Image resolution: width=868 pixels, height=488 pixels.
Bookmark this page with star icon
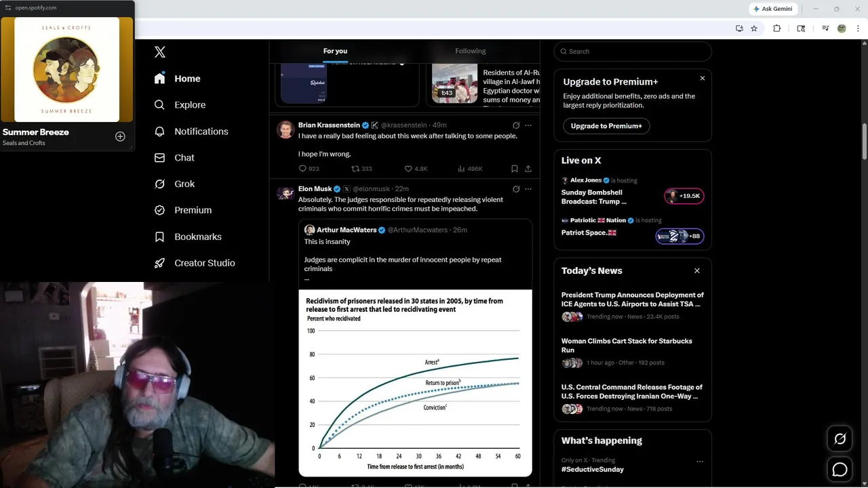754,28
